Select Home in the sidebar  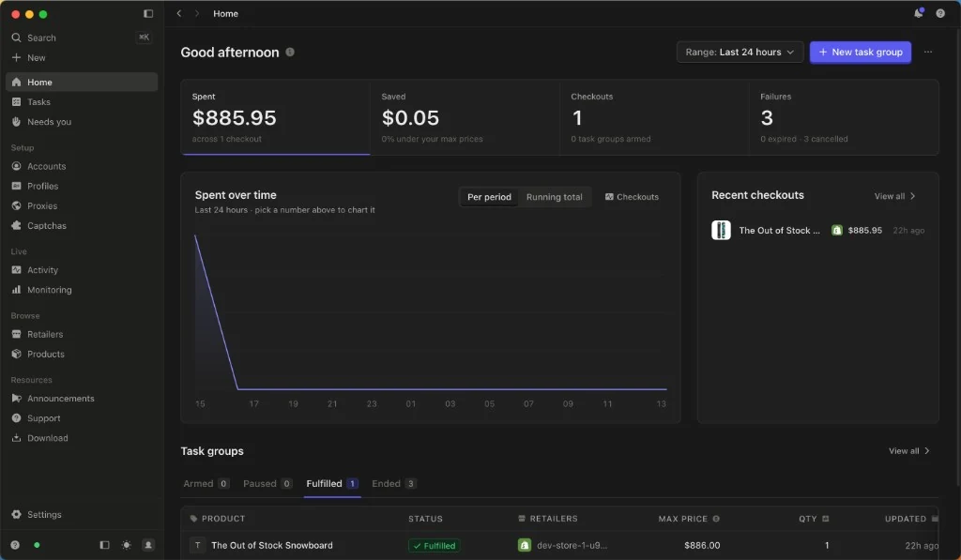[82, 83]
